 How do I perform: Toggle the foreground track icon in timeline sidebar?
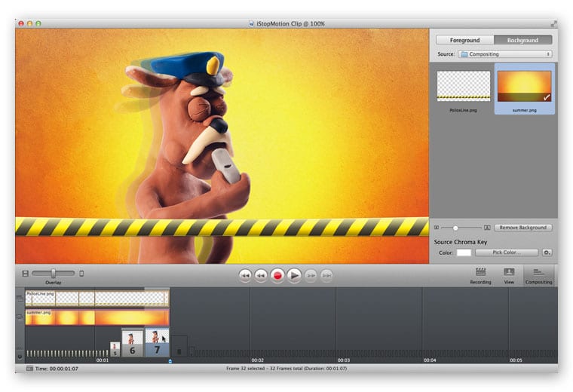coord(20,299)
